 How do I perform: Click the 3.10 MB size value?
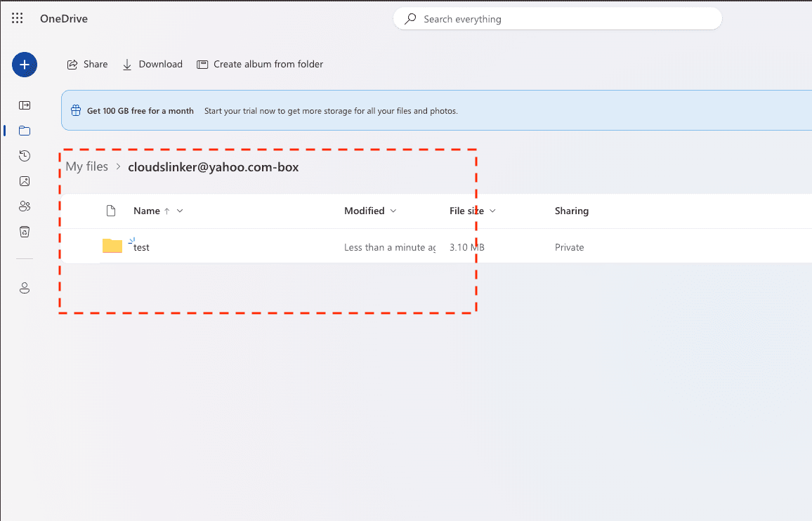pyautogui.click(x=466, y=248)
